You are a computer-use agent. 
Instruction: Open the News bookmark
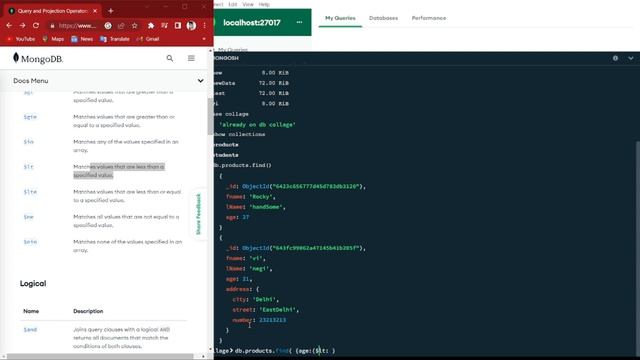(82, 39)
